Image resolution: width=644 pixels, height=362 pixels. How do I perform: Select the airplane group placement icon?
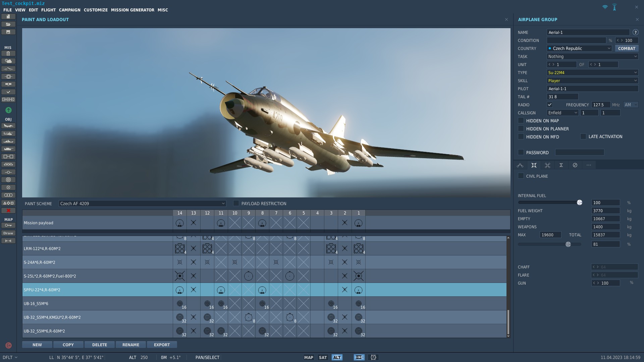[8, 126]
